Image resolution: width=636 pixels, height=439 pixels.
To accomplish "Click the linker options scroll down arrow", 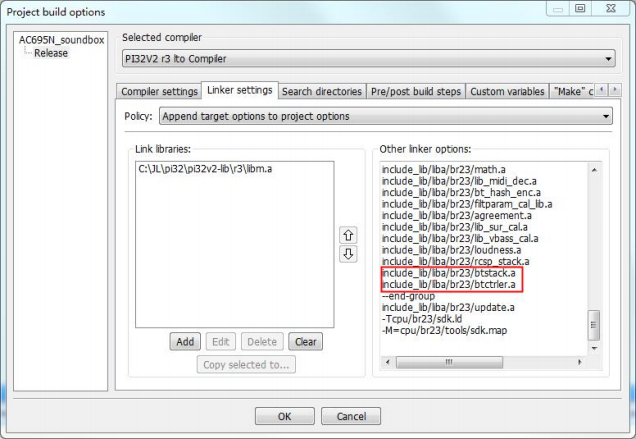I will (594, 348).
